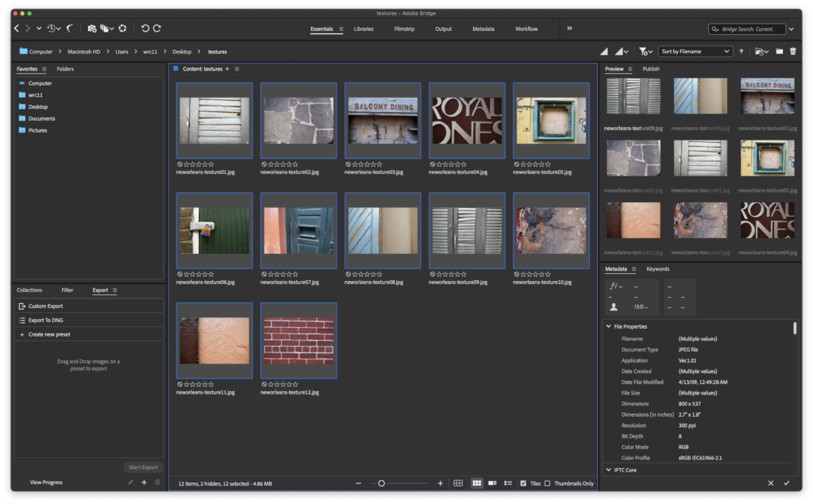Toggle the reject mark on neworleans-texture01.jpg
The height and width of the screenshot is (504, 813).
(x=179, y=164)
